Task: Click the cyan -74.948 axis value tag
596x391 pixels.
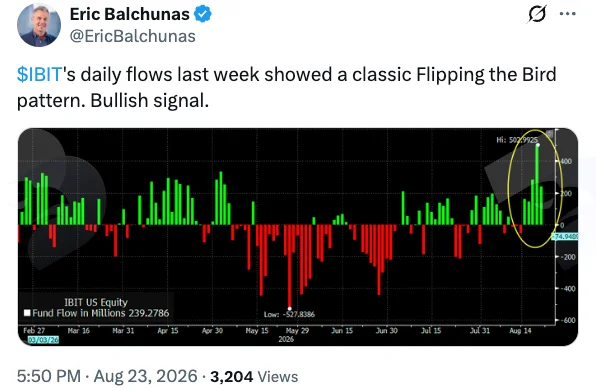Action: click(565, 236)
